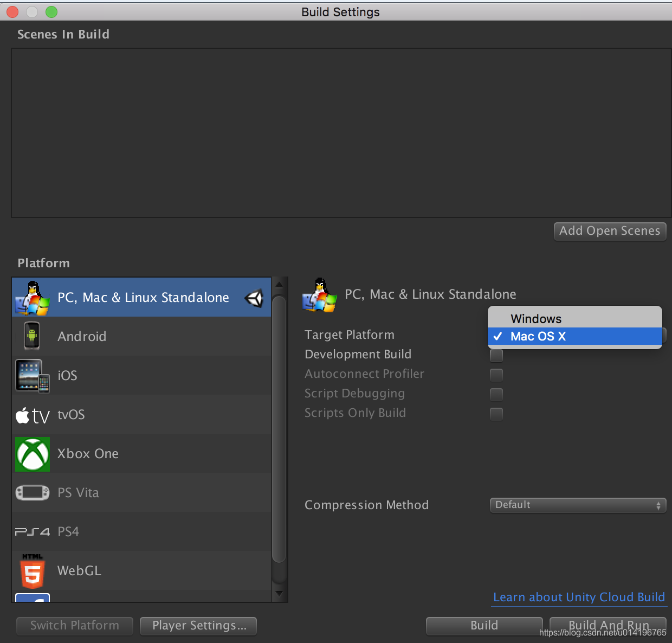Click the Add Open Scenes button
This screenshot has width=672, height=643.
[x=610, y=231]
